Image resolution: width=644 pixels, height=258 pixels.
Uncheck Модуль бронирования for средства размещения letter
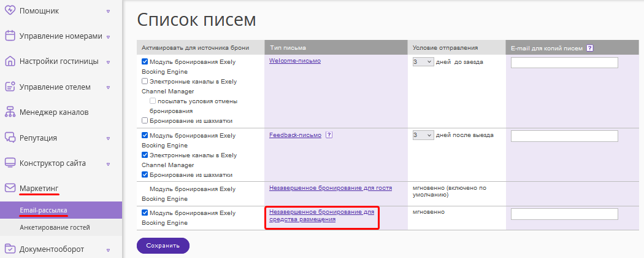pyautogui.click(x=145, y=213)
